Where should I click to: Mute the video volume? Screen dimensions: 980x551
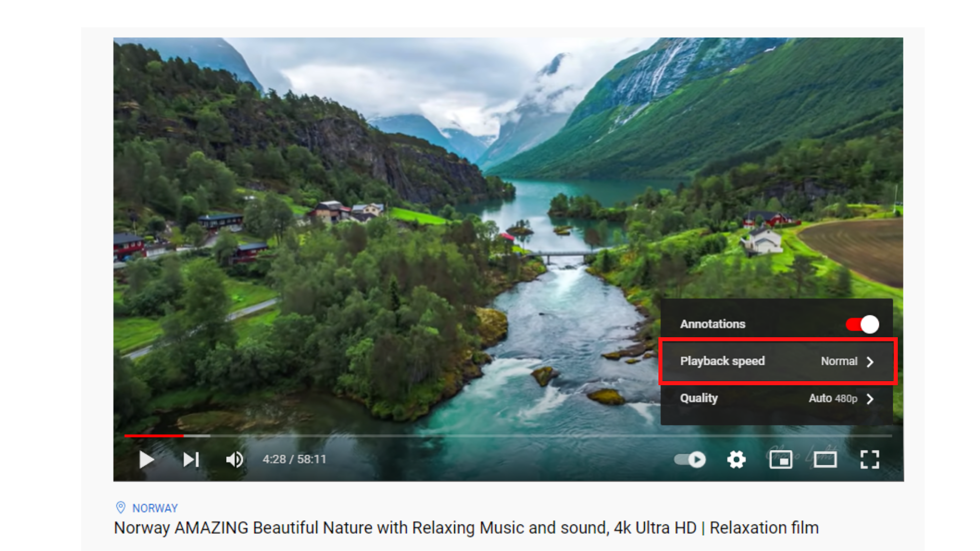235,460
